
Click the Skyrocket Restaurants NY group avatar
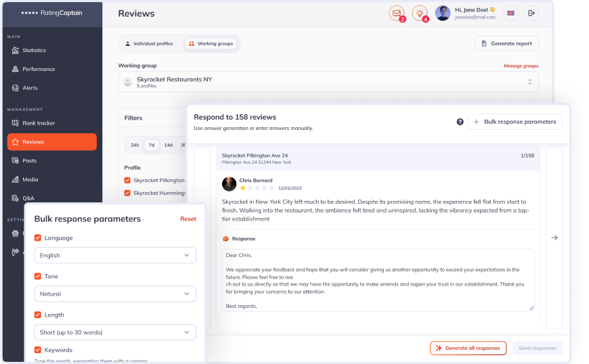[x=128, y=82]
